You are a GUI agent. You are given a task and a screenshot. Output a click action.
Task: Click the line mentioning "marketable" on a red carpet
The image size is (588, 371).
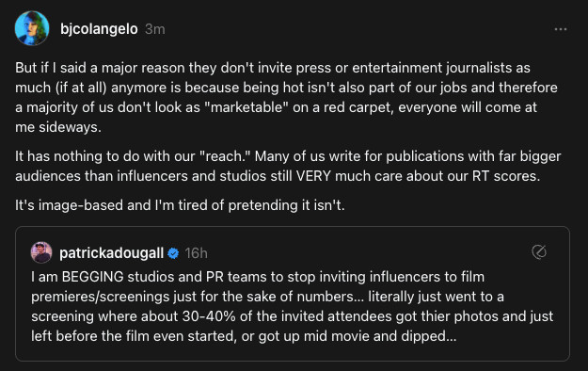276,107
